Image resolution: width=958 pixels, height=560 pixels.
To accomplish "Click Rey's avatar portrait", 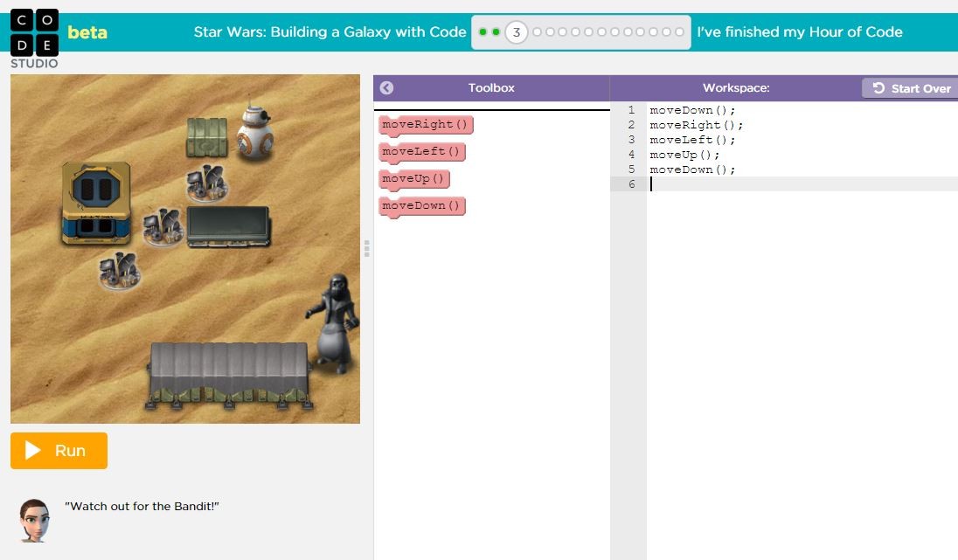I will click(x=34, y=521).
